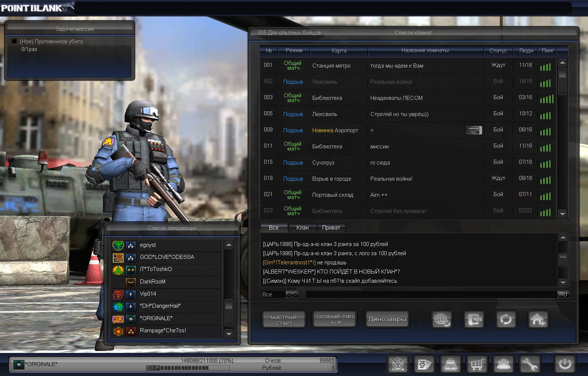Click DarkRooM's rank badge icon
The image size is (588, 376).
pyautogui.click(x=131, y=282)
